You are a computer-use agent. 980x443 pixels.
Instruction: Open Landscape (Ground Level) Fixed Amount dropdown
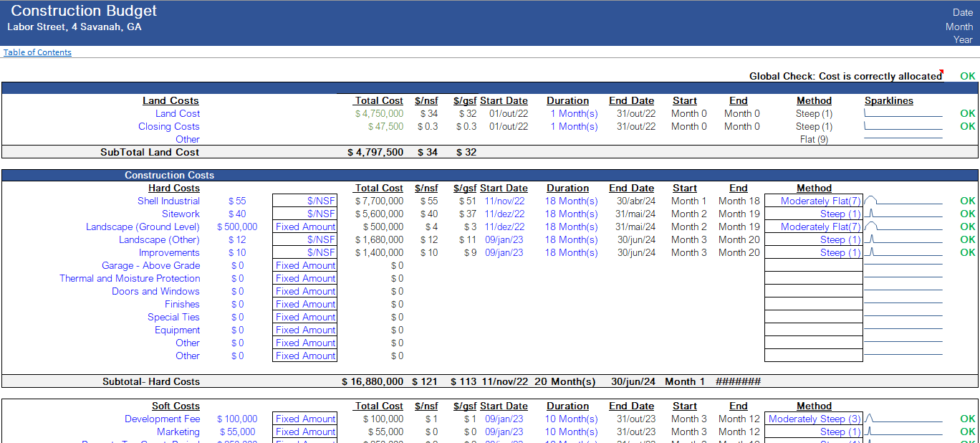304,227
